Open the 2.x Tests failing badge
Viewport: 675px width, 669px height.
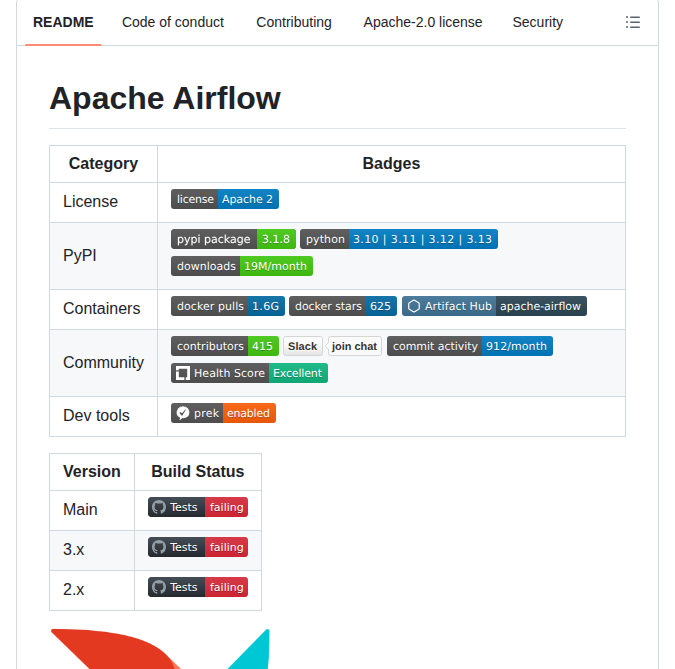coord(198,587)
